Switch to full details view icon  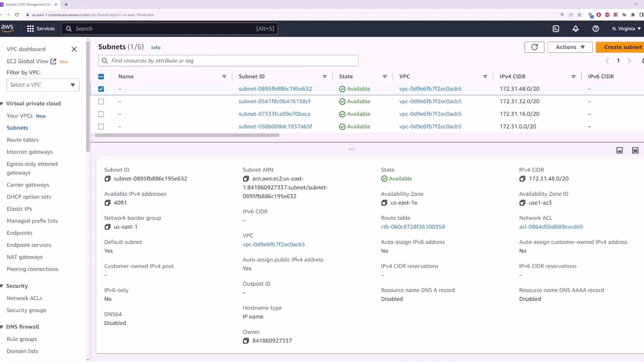pos(635,150)
